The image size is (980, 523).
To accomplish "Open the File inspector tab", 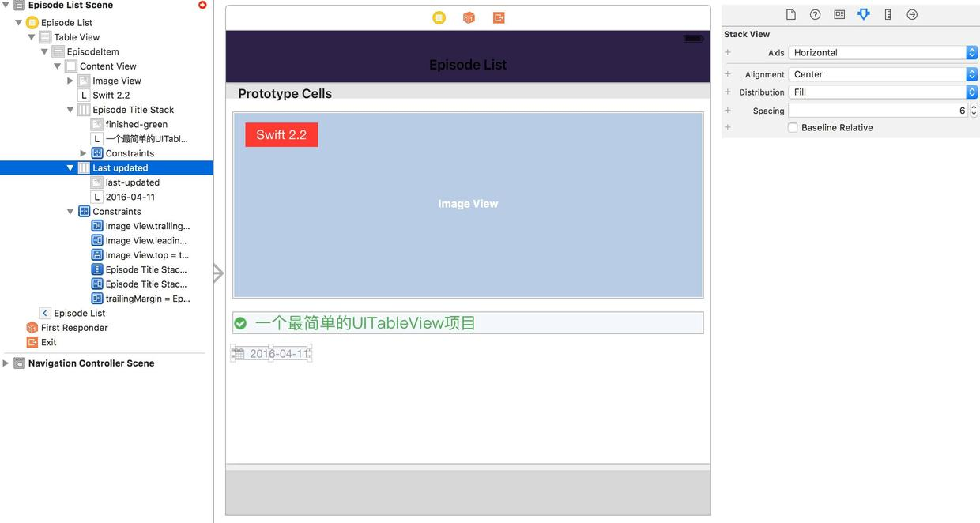I will pyautogui.click(x=791, y=14).
